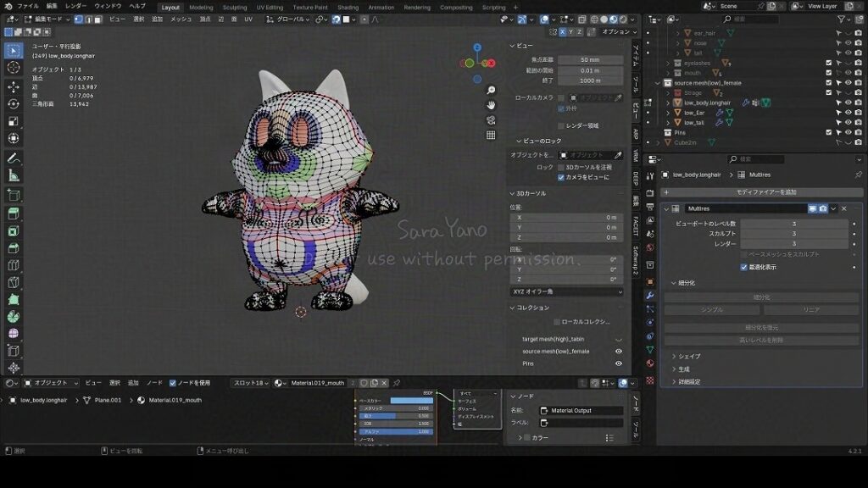Screen dimensions: 868x488
Task: Toggle Pins collection exclude checkbox
Action: (829, 133)
